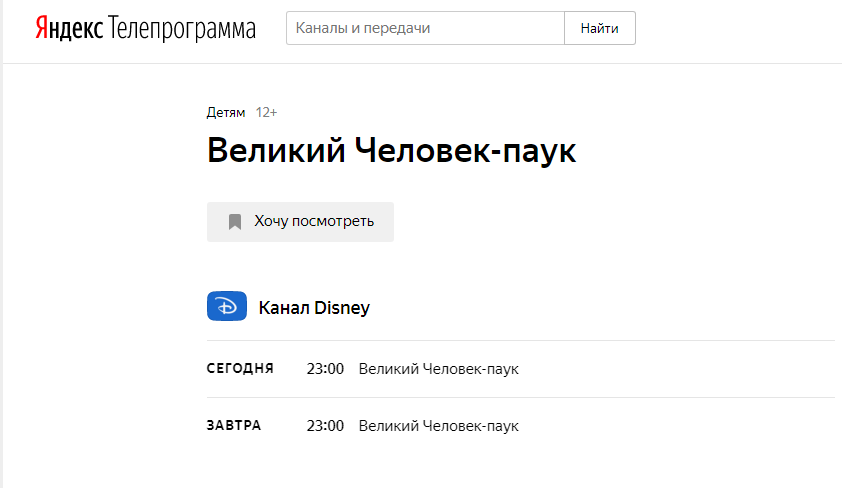
Task: Click 23:00 time in СЕГОДНЯ row
Action: click(325, 369)
